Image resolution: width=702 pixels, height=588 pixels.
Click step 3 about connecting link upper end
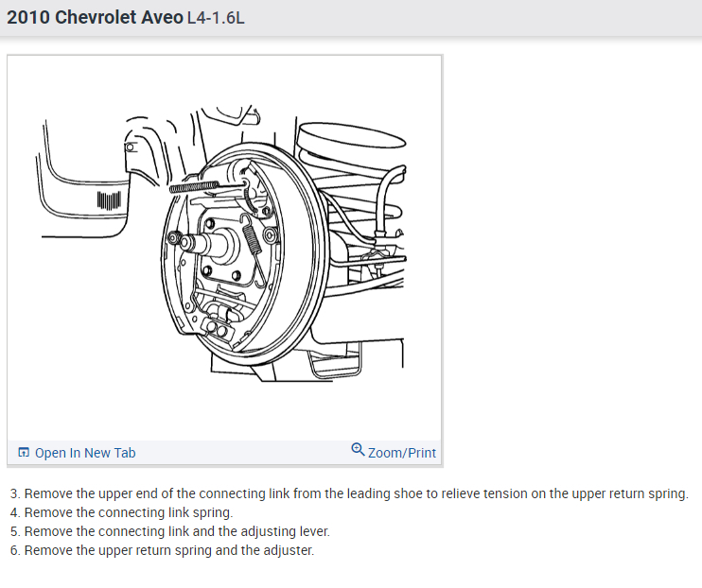point(349,493)
